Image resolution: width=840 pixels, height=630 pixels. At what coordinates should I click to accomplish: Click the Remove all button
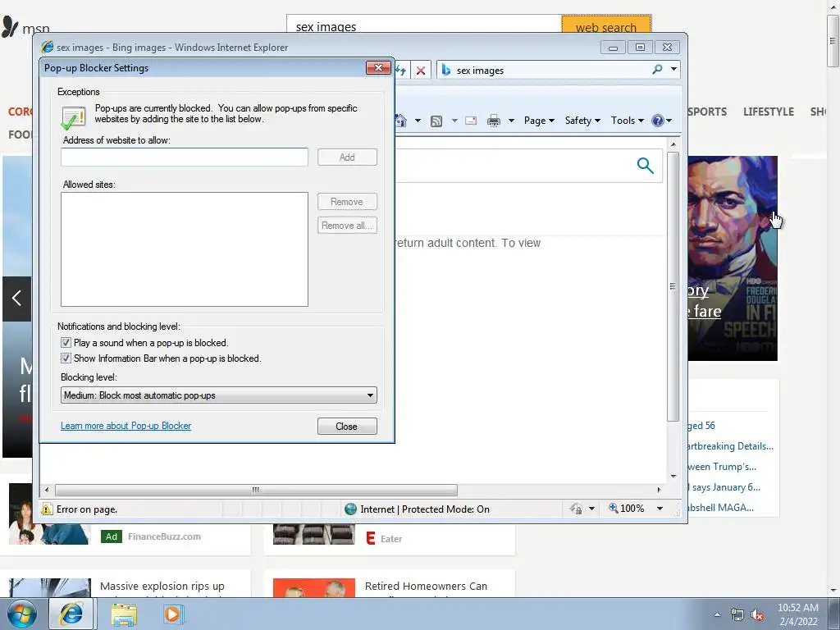click(x=347, y=226)
